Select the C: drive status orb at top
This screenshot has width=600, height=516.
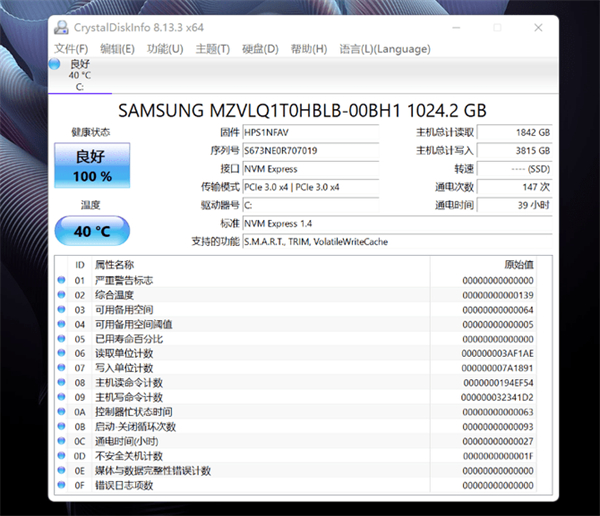[x=56, y=64]
